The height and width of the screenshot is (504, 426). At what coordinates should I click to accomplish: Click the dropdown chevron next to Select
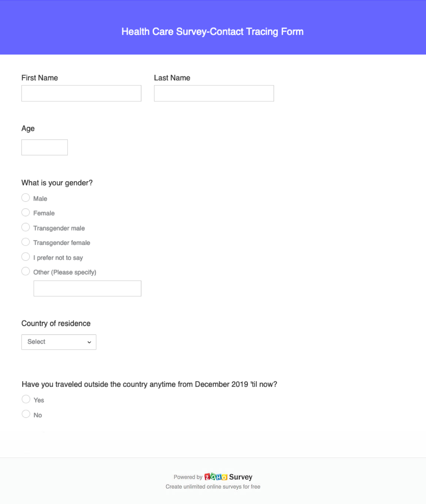click(89, 342)
